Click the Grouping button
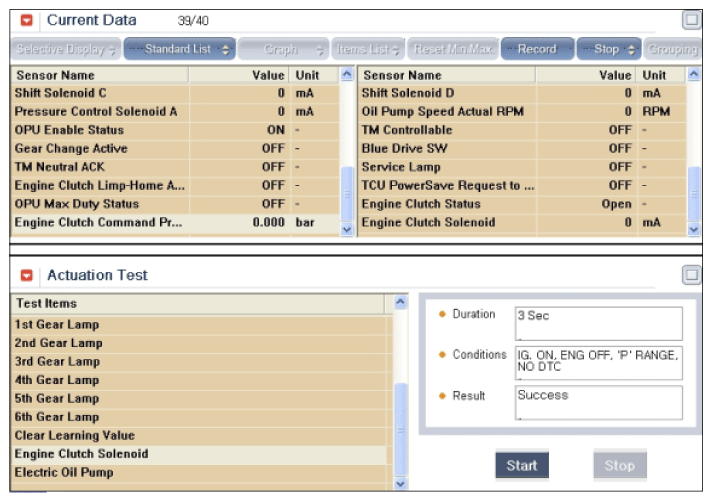The width and height of the screenshot is (712, 502). (672, 49)
